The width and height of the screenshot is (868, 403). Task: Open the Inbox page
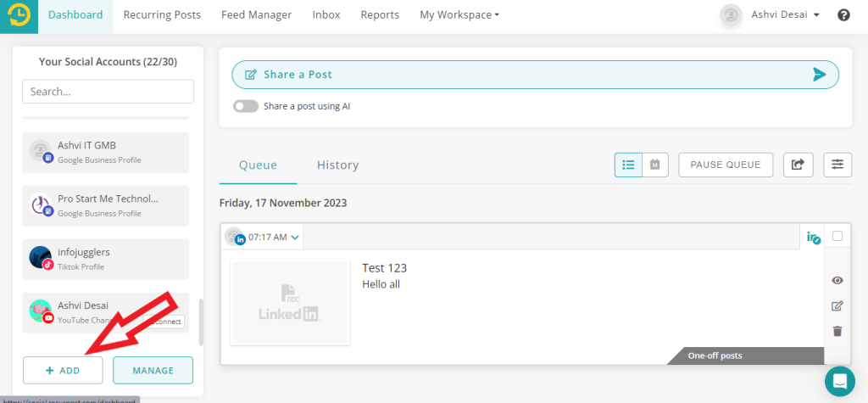click(x=326, y=15)
